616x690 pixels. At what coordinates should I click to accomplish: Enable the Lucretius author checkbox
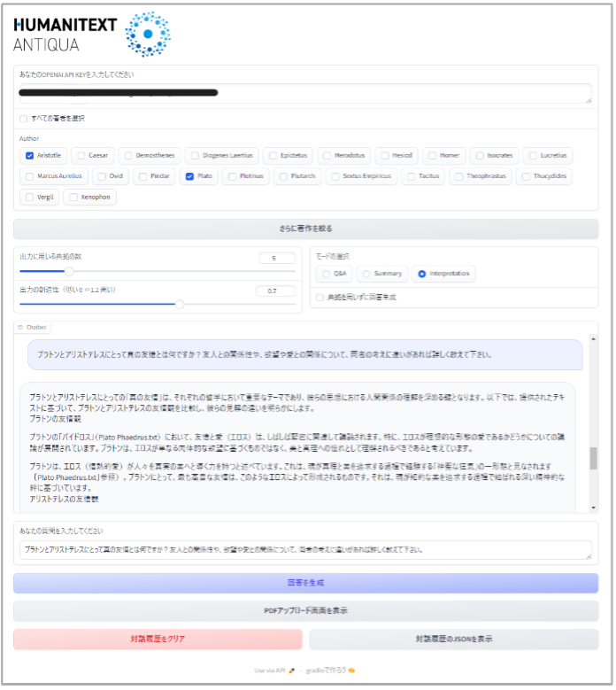(533, 156)
